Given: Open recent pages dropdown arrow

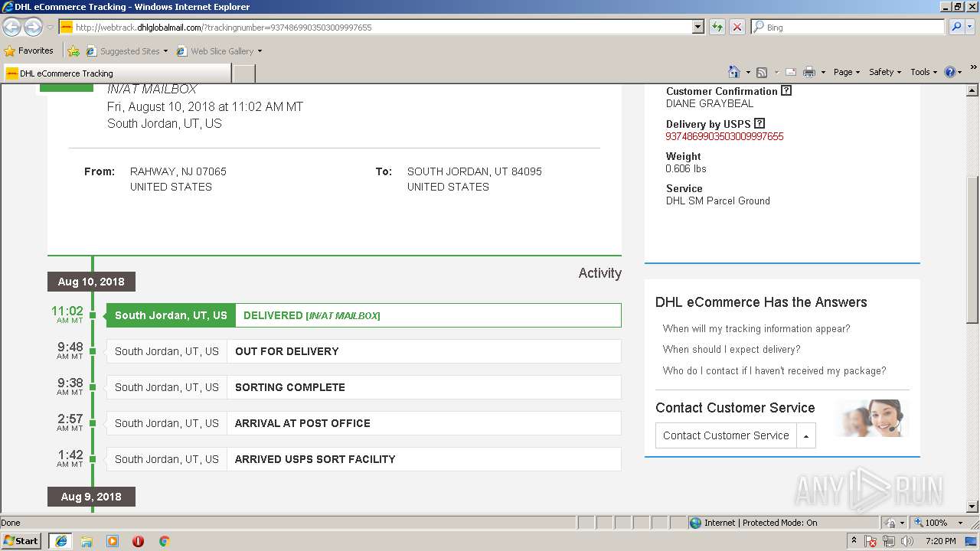Looking at the screenshot, I should point(50,27).
